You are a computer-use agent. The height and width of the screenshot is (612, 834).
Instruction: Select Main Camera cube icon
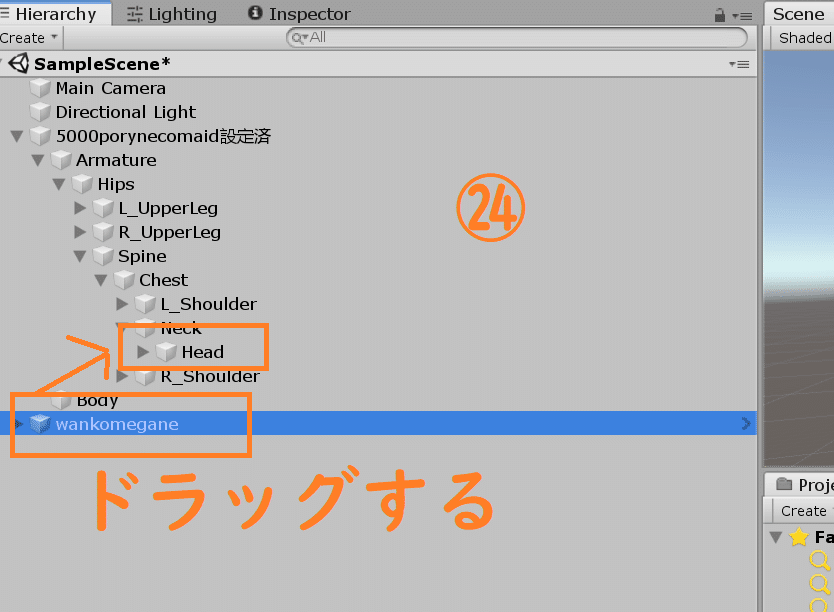[x=40, y=88]
